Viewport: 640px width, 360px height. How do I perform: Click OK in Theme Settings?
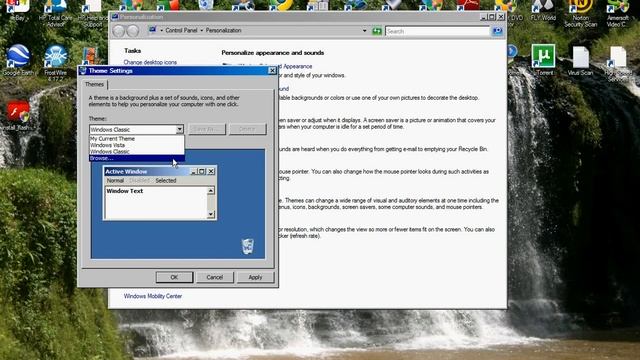(174, 277)
